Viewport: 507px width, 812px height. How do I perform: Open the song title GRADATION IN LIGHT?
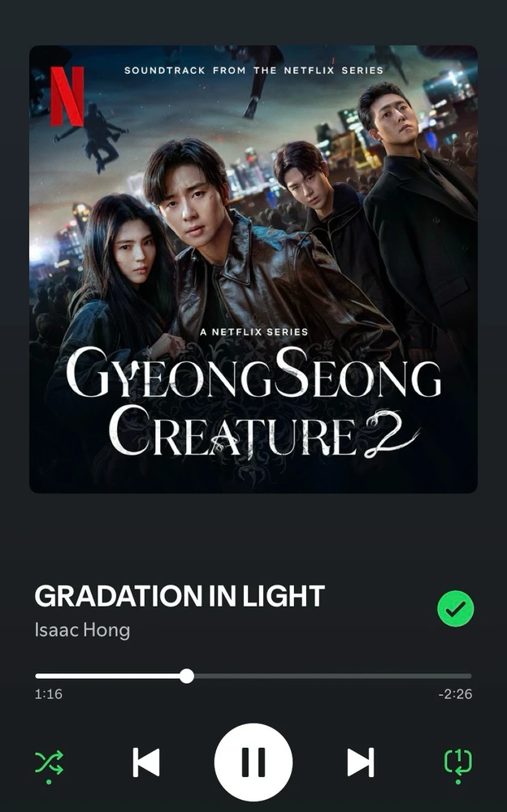(x=180, y=596)
